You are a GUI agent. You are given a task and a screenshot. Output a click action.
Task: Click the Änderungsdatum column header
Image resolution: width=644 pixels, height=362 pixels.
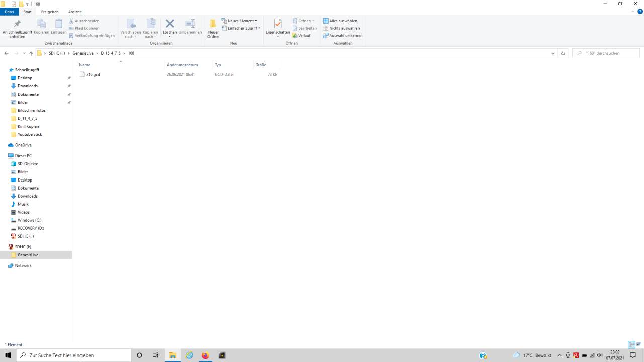coord(182,65)
